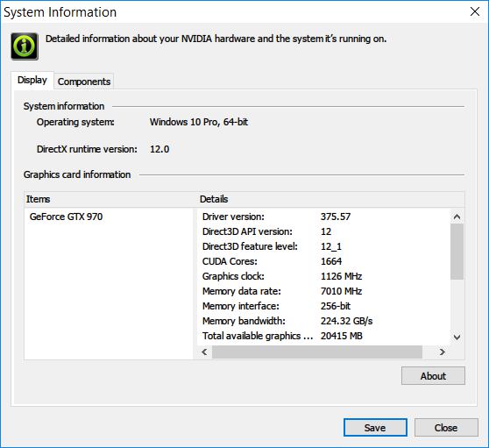Viewport: 489px width, 448px height.
Task: Select the Total available graphics memory row
Action: coord(324,336)
